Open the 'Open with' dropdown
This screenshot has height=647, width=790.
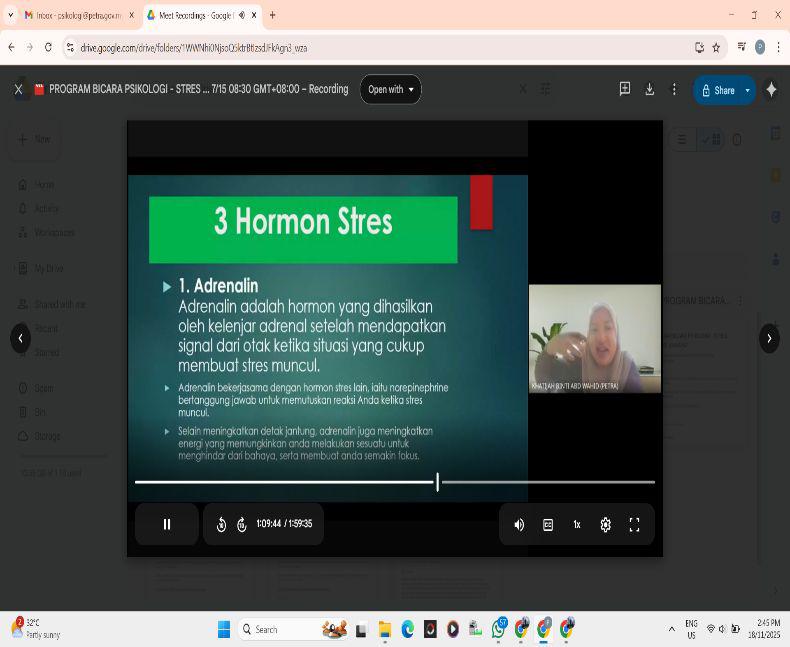coord(390,90)
